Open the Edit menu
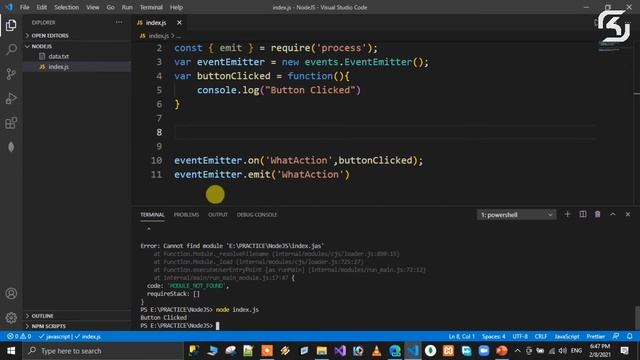 pos(42,7)
